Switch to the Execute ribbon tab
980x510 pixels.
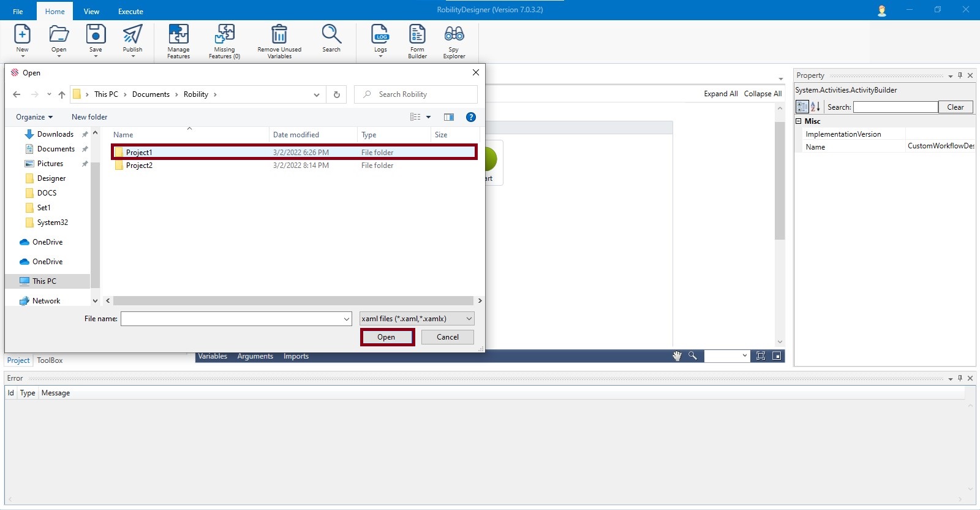point(130,12)
